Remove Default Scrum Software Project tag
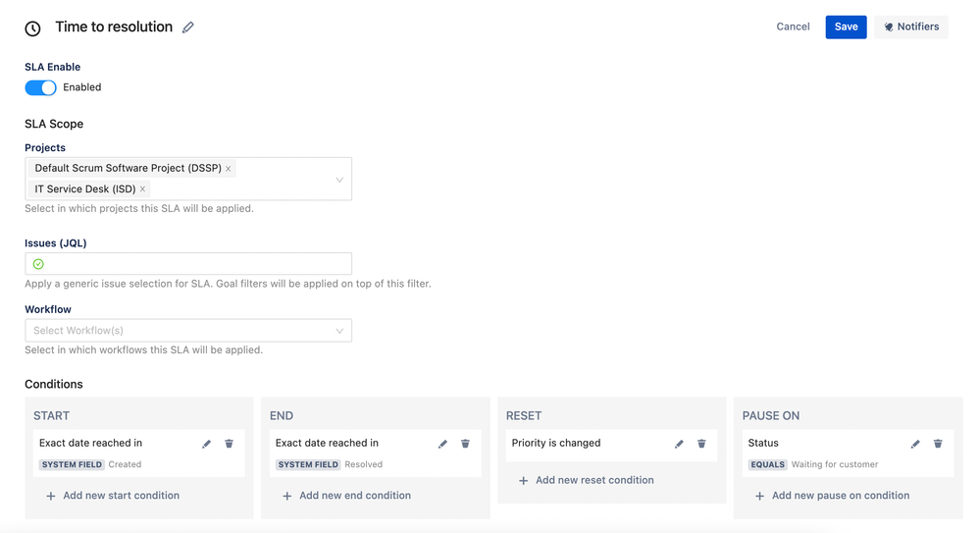 229,169
